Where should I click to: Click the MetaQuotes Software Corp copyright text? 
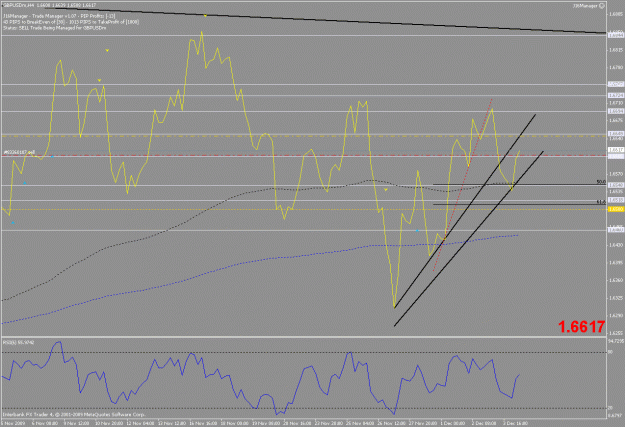(74, 414)
